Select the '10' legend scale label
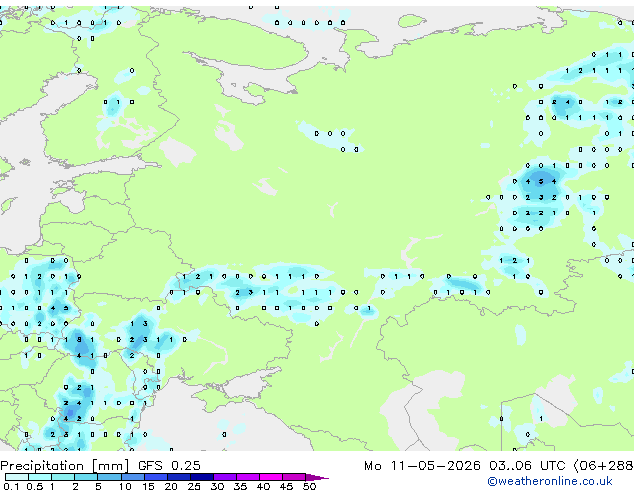This screenshot has height=490, width=634. 125,486
